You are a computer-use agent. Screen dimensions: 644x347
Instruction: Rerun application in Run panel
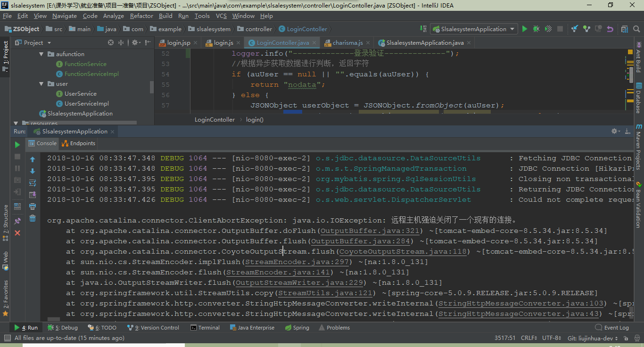coord(17,145)
